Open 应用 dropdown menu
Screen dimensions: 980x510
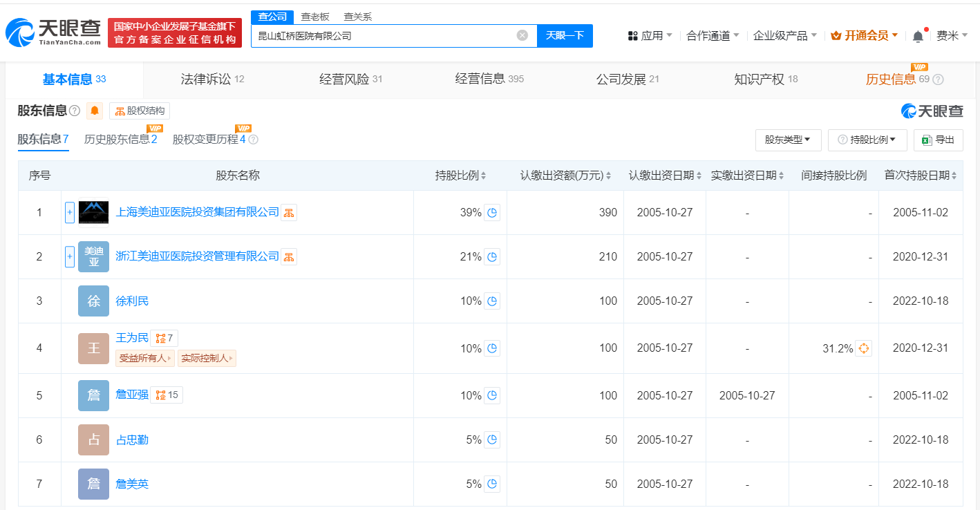coord(650,36)
